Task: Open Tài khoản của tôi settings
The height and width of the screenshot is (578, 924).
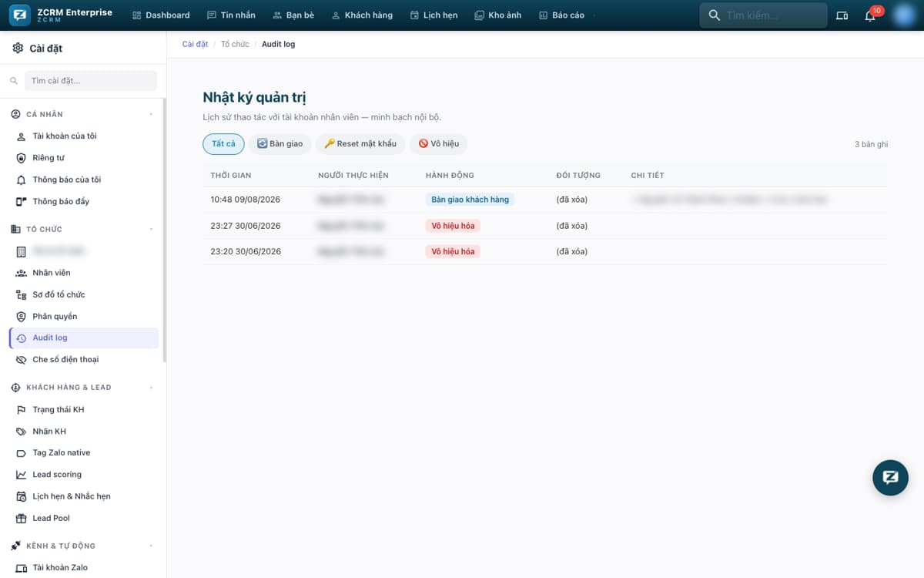Action: pos(84,136)
